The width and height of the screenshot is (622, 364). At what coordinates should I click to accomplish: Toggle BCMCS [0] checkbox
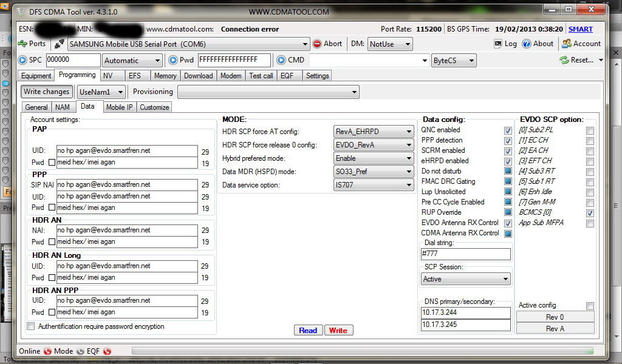tap(590, 213)
